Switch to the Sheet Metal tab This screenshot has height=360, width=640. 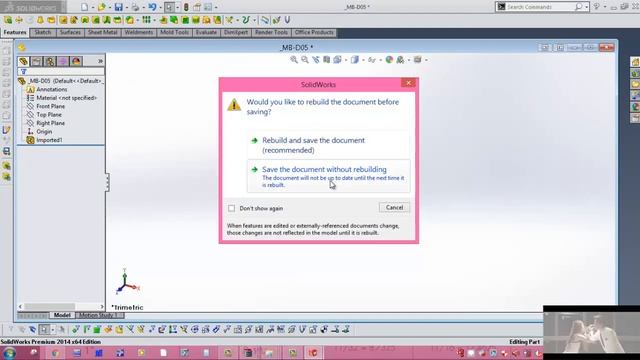(x=102, y=32)
